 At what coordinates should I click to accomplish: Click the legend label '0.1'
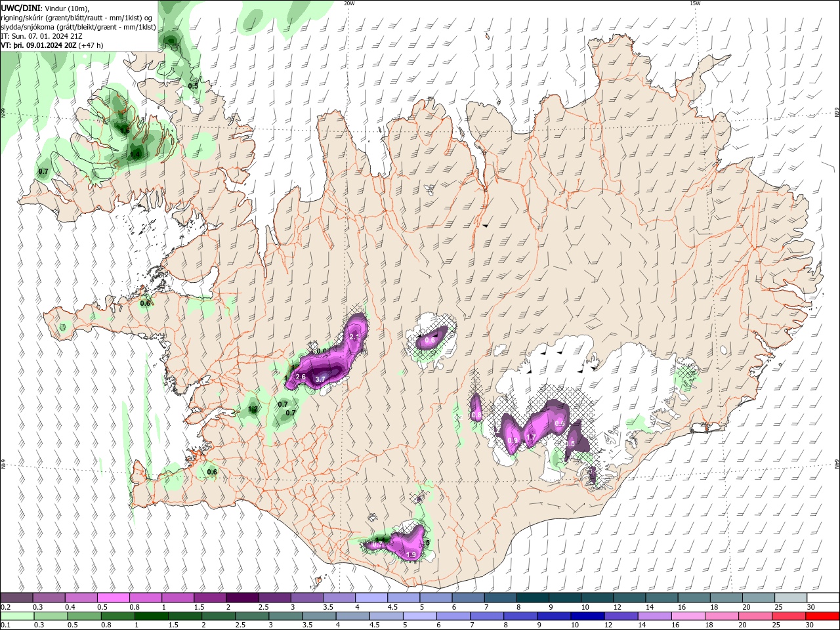(5, 625)
